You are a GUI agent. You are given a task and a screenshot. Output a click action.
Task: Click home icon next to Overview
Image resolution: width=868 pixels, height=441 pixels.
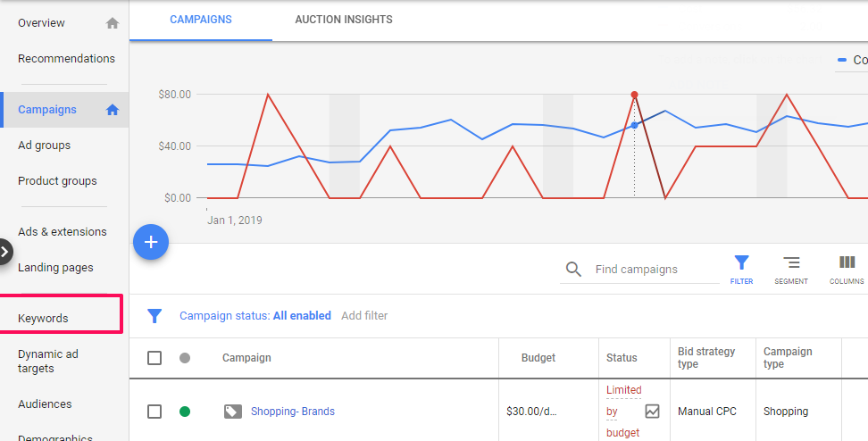click(x=113, y=23)
